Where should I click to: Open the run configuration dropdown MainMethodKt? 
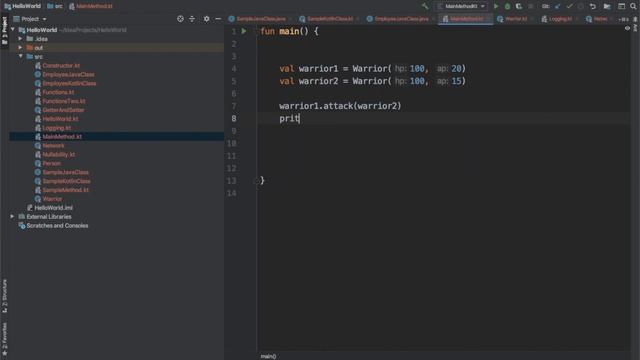coord(462,6)
